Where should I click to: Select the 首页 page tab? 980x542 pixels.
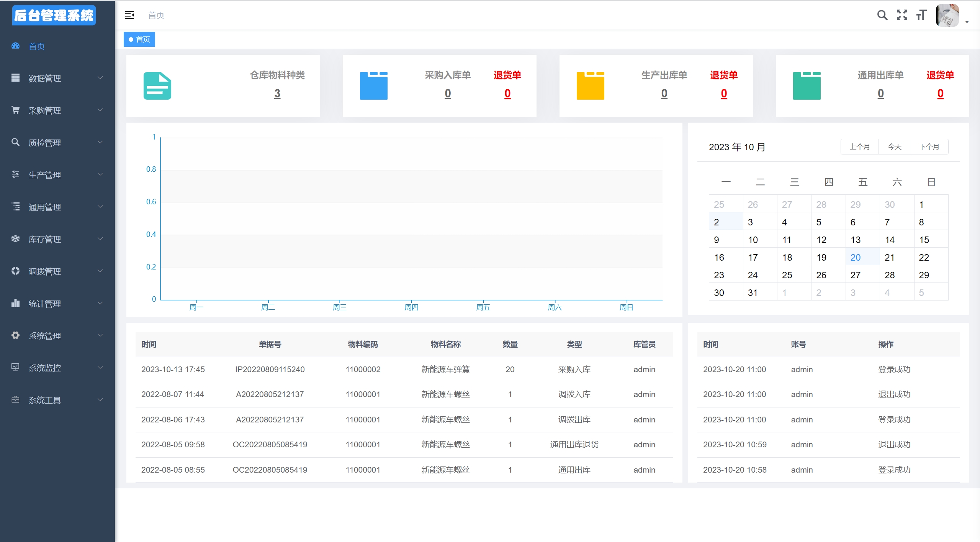click(139, 39)
